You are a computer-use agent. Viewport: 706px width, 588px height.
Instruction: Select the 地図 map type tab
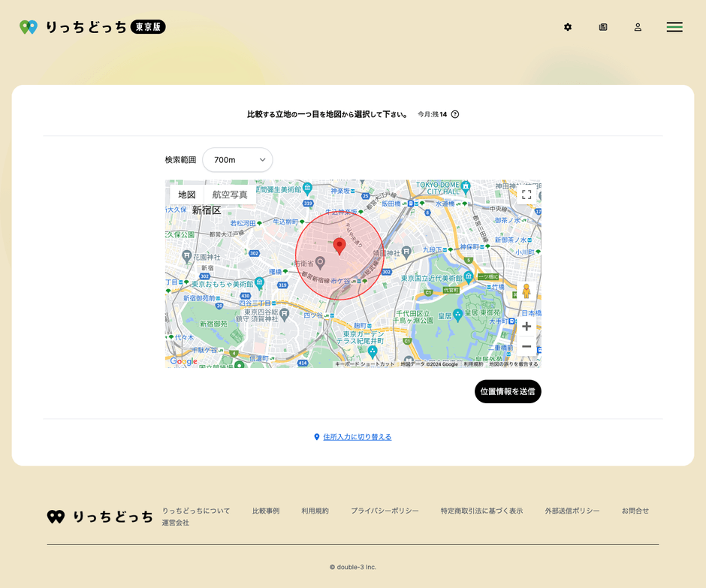coord(186,194)
